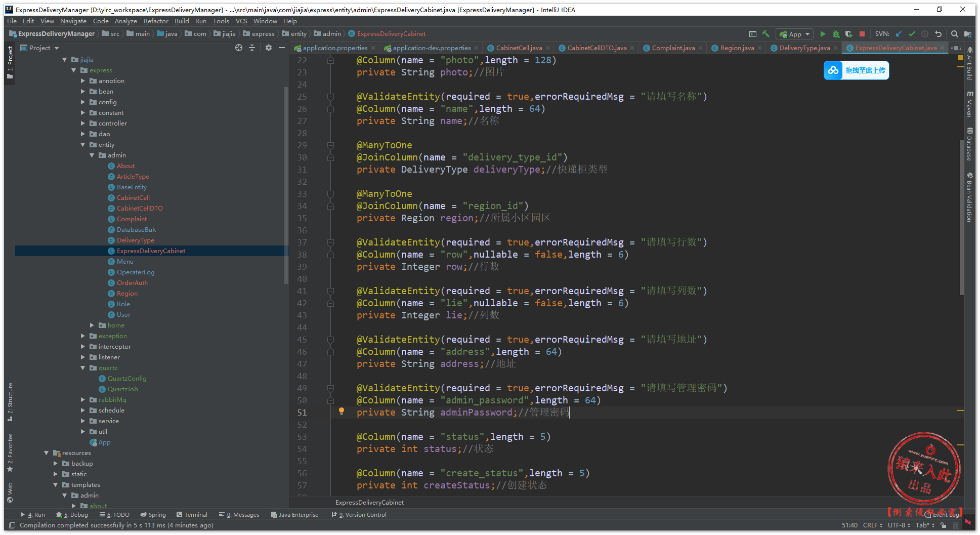Run the App configuration with green play button

823,34
